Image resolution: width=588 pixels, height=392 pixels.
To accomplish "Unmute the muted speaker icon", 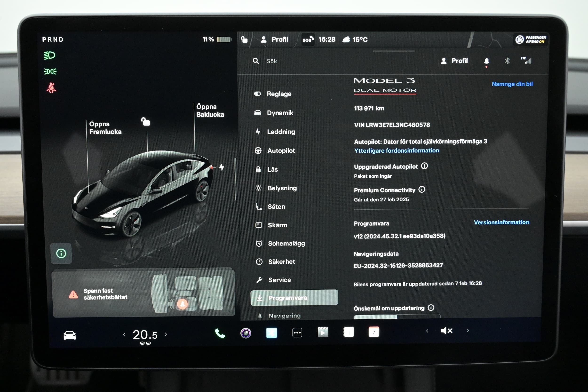I will tap(447, 331).
